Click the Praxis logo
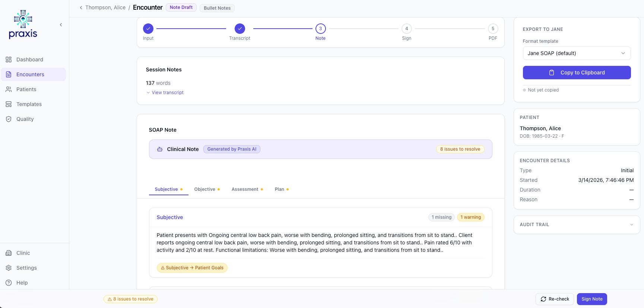This screenshot has width=644, height=308. click(x=23, y=25)
